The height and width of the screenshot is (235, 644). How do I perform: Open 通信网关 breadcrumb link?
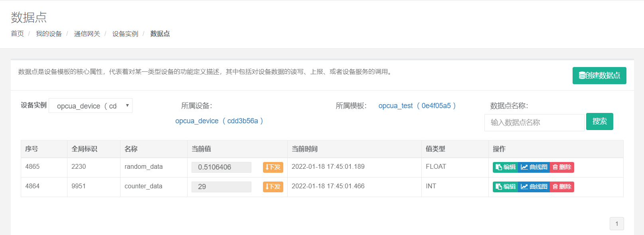click(87, 34)
